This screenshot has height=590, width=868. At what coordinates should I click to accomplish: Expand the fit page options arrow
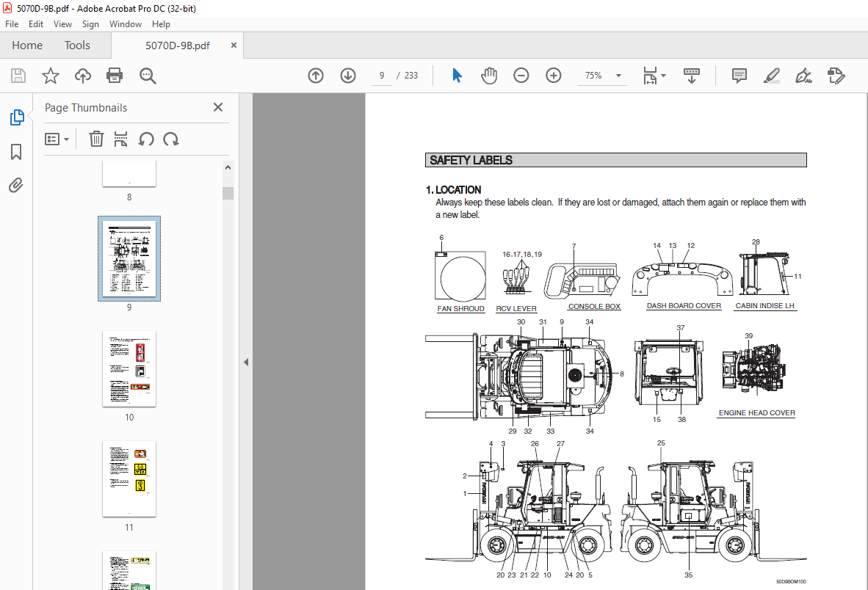pos(664,75)
